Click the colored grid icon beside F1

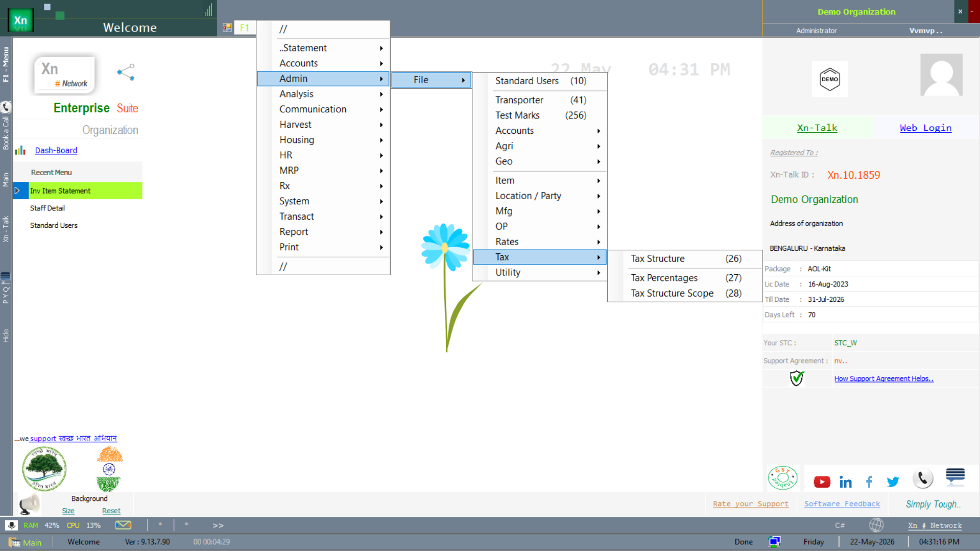[x=227, y=28]
